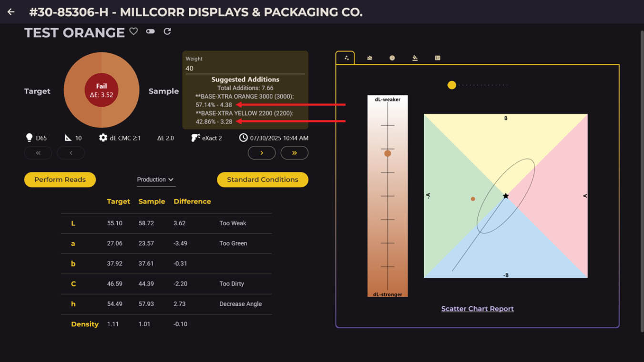Switch to the spectral curve chart tab

click(369, 58)
